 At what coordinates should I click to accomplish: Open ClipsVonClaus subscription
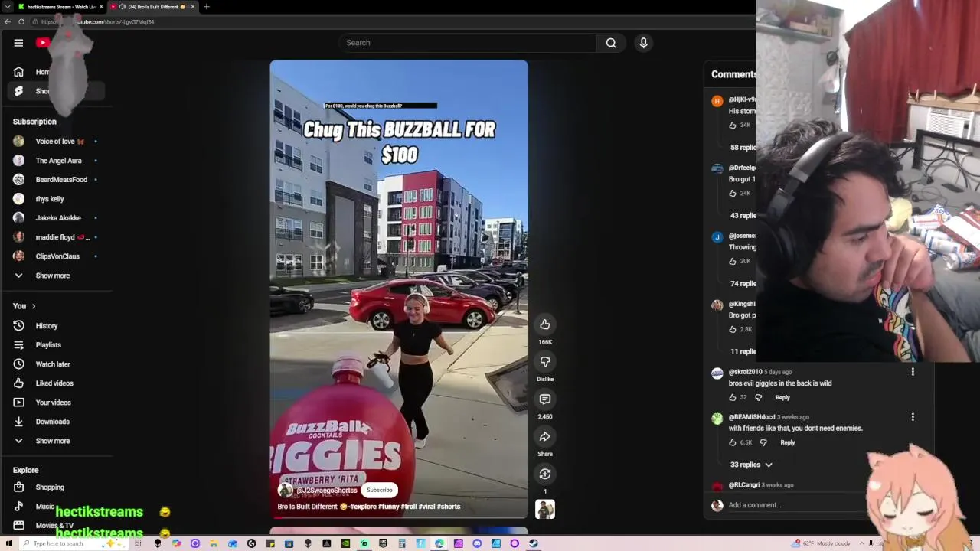click(57, 256)
